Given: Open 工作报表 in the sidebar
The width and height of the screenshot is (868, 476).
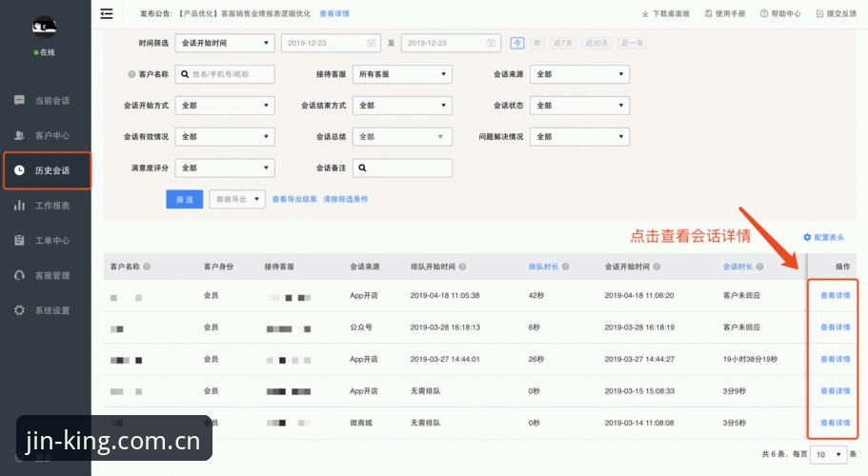Looking at the screenshot, I should (44, 206).
